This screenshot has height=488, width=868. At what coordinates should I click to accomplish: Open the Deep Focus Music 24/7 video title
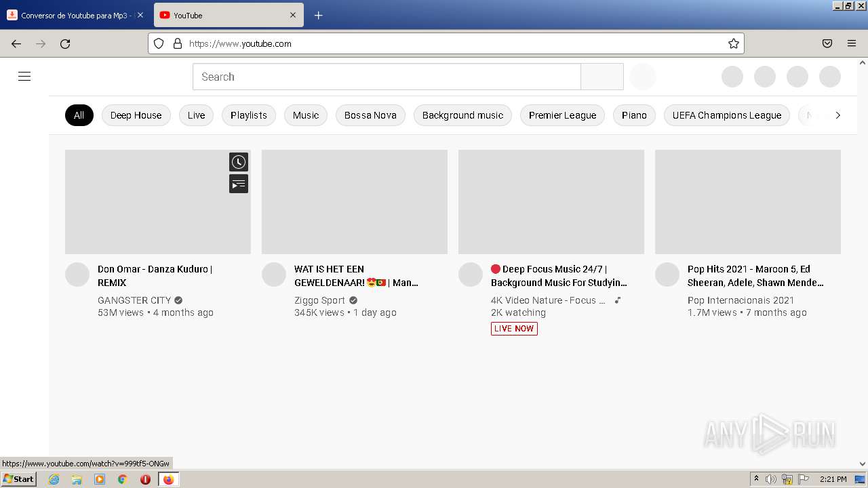pyautogui.click(x=559, y=276)
